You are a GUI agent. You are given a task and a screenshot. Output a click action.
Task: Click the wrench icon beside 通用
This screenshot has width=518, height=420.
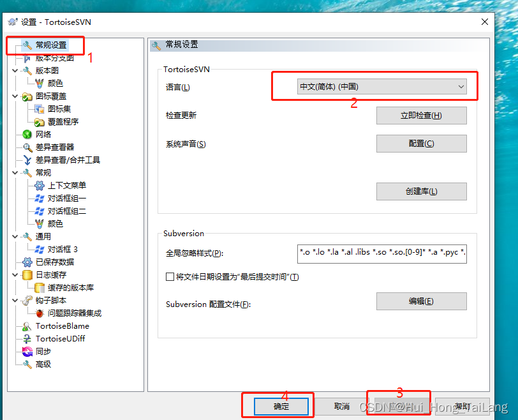27,237
